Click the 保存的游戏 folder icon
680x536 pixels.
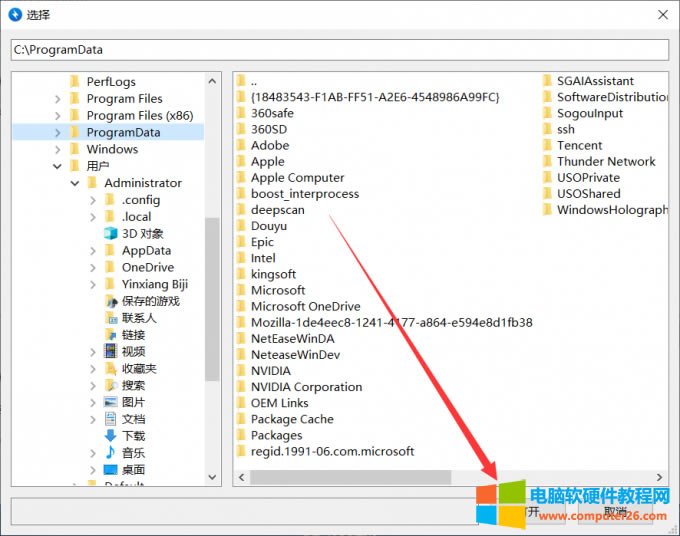coord(110,301)
